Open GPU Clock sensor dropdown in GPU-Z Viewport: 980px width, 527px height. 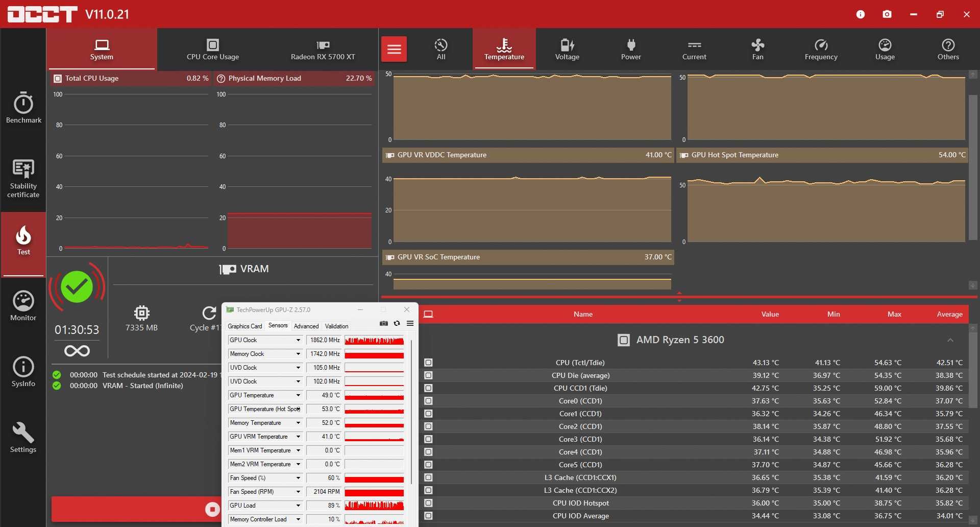[x=298, y=340]
